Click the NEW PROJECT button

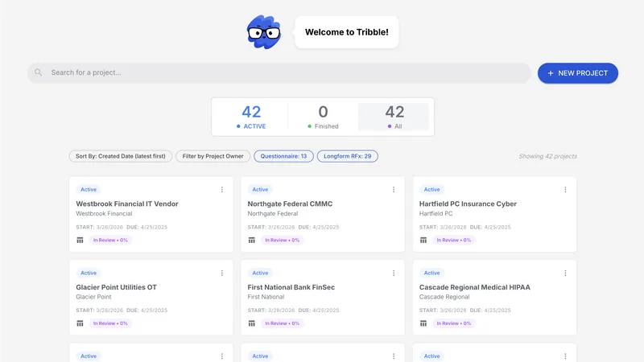coord(578,73)
